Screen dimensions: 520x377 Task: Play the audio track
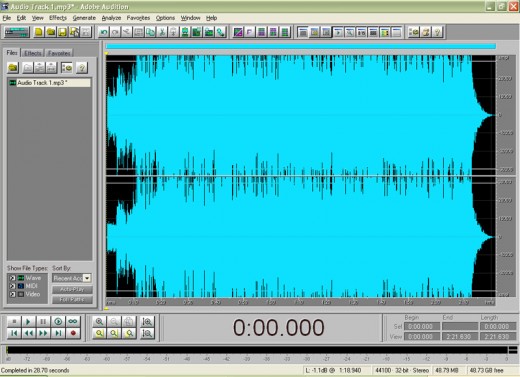click(x=28, y=322)
